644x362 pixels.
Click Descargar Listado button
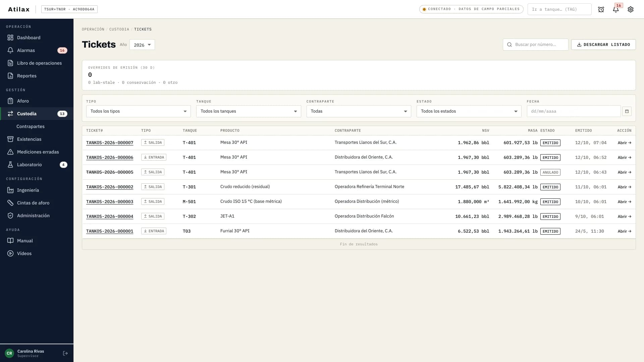(x=603, y=45)
